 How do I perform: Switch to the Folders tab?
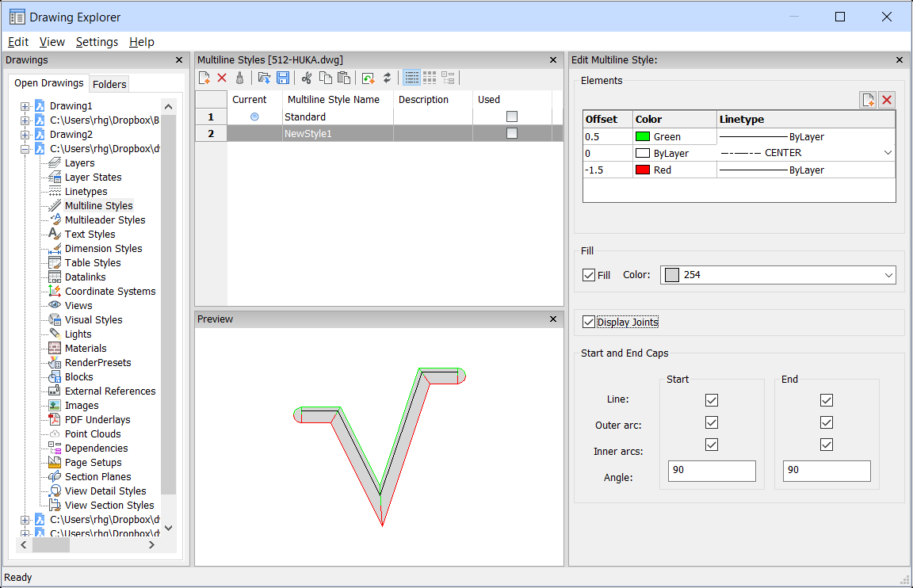coord(109,84)
